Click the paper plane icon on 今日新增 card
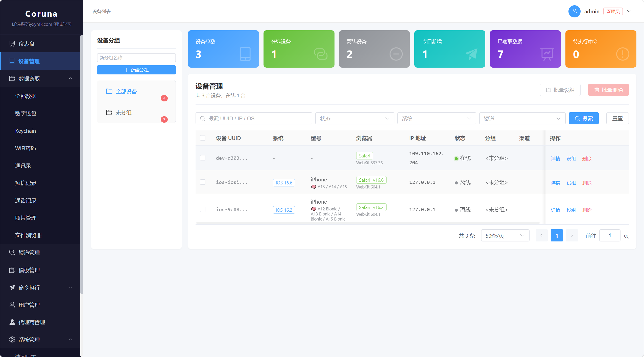The width and height of the screenshot is (644, 357). tap(471, 54)
